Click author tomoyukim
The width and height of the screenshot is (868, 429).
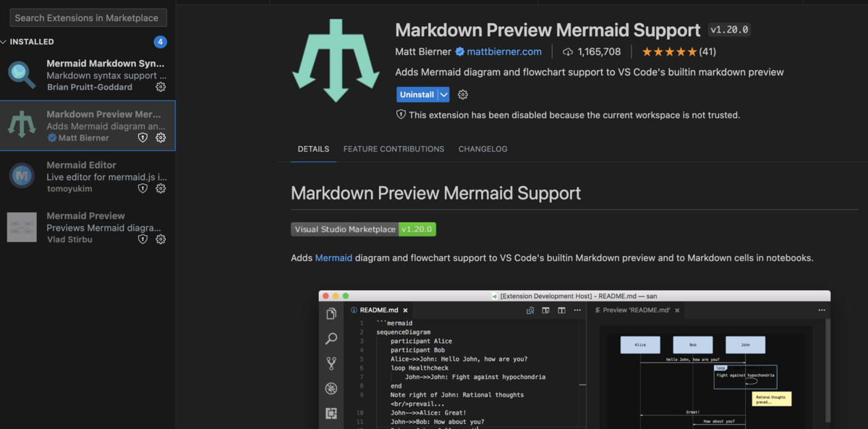(69, 188)
